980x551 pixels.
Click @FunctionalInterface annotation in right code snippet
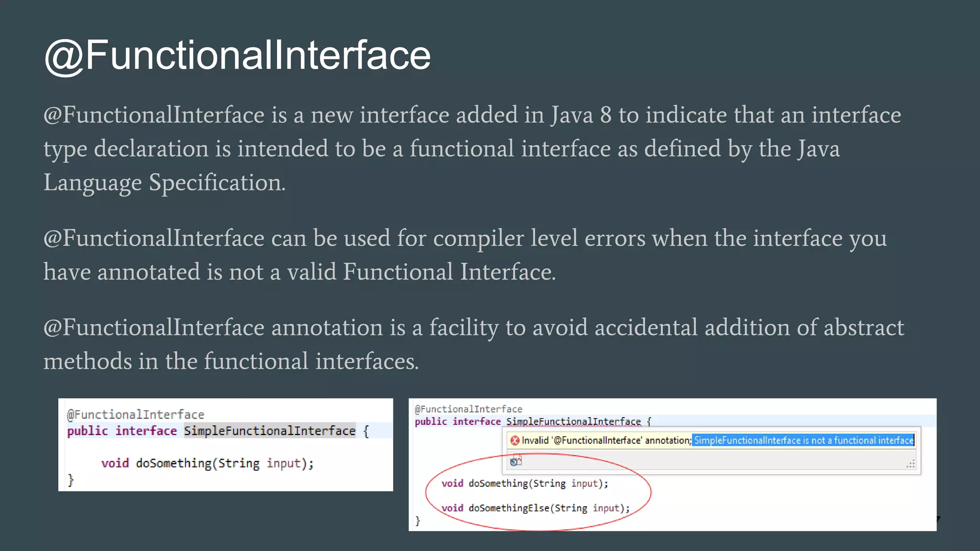tap(468, 409)
